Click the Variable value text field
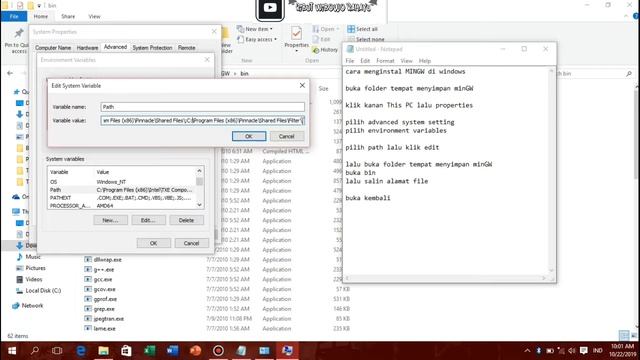640x360 pixels. pyautogui.click(x=202, y=120)
